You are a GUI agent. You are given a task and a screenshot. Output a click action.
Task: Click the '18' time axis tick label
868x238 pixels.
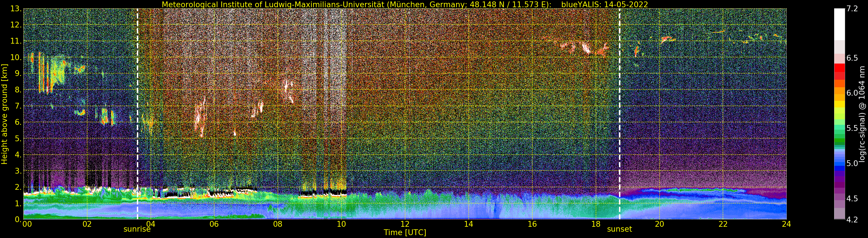tap(596, 224)
